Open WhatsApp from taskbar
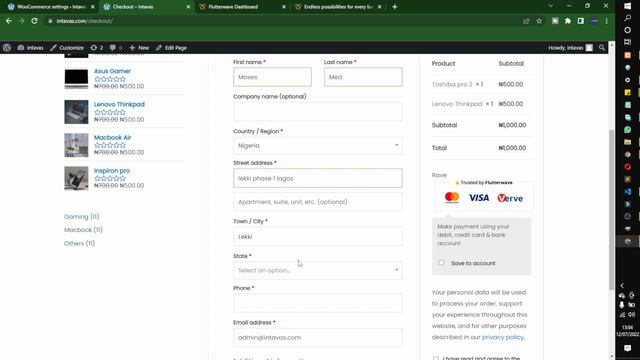This screenshot has width=640, height=360. coord(628,129)
